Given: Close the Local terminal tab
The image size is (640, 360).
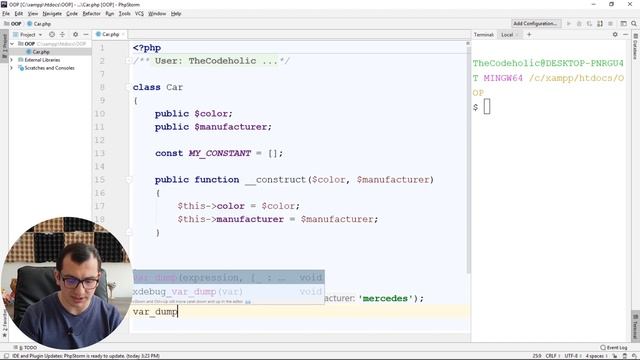Looking at the screenshot, I should [517, 35].
